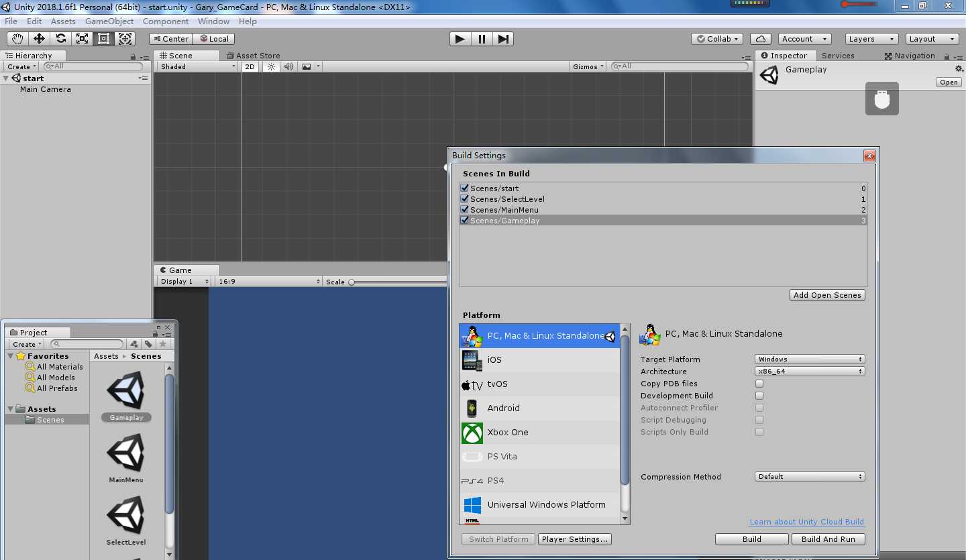Toggle Local coordinate button
The height and width of the screenshot is (560, 966).
(213, 39)
